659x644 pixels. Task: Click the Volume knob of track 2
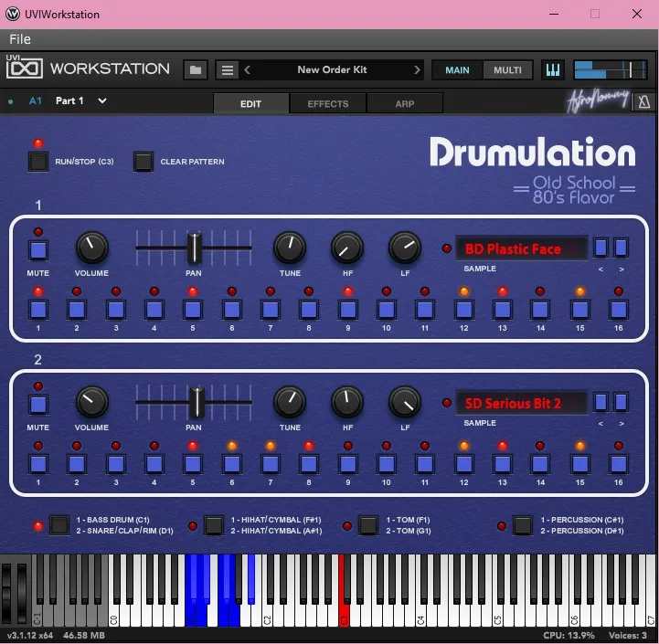click(x=92, y=402)
